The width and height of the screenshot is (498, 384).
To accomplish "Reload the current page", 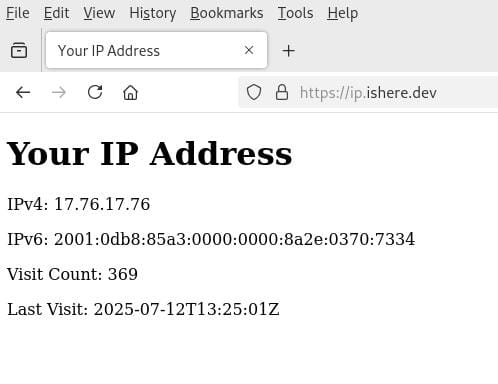I will pos(95,92).
